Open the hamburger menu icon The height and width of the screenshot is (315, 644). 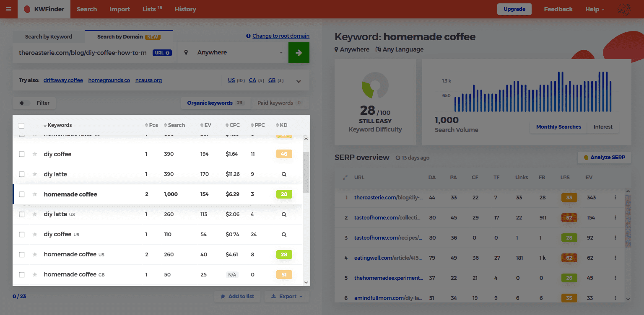coord(9,9)
